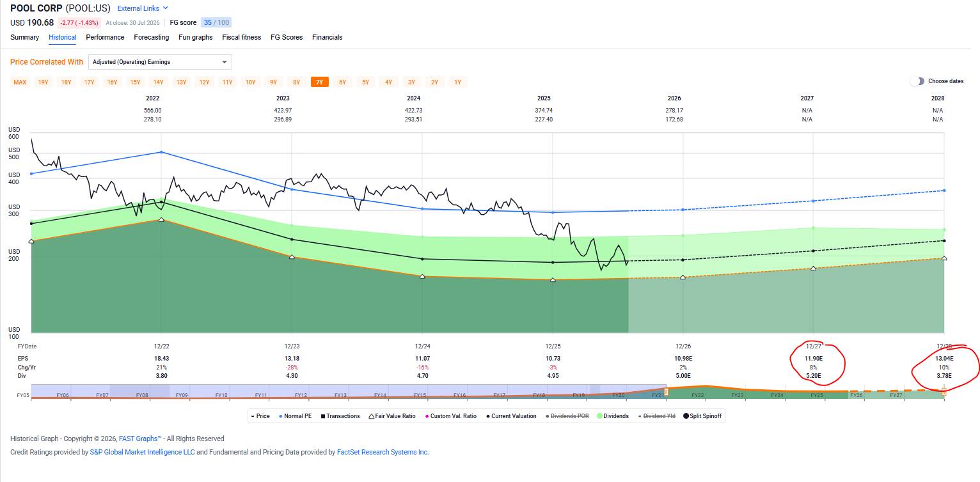
Task: Switch to the Fiscal fitness tab
Action: pyautogui.click(x=242, y=37)
